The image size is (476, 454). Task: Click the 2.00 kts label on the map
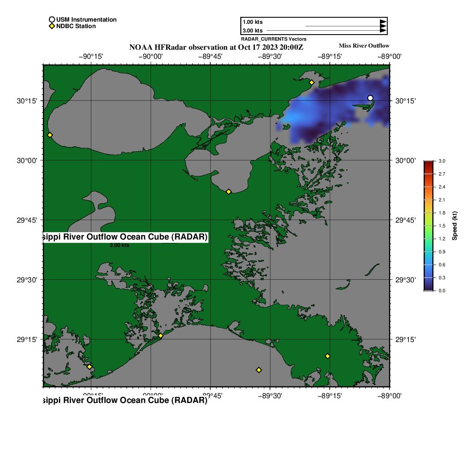click(119, 245)
